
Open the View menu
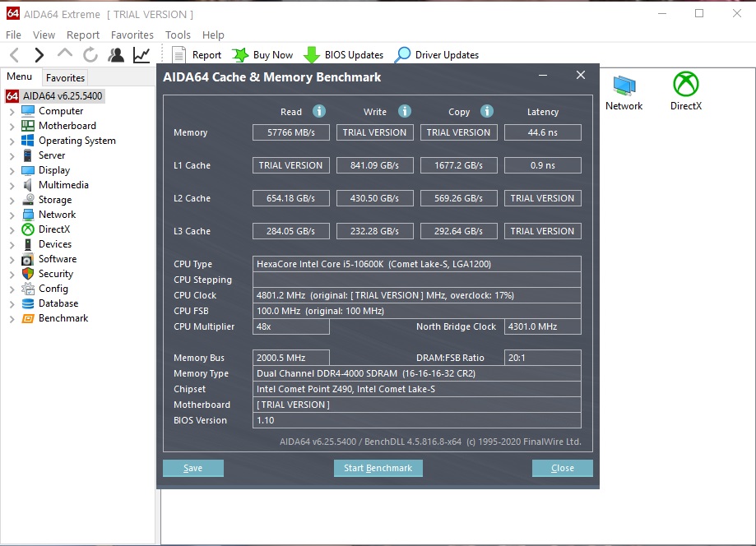coord(44,35)
